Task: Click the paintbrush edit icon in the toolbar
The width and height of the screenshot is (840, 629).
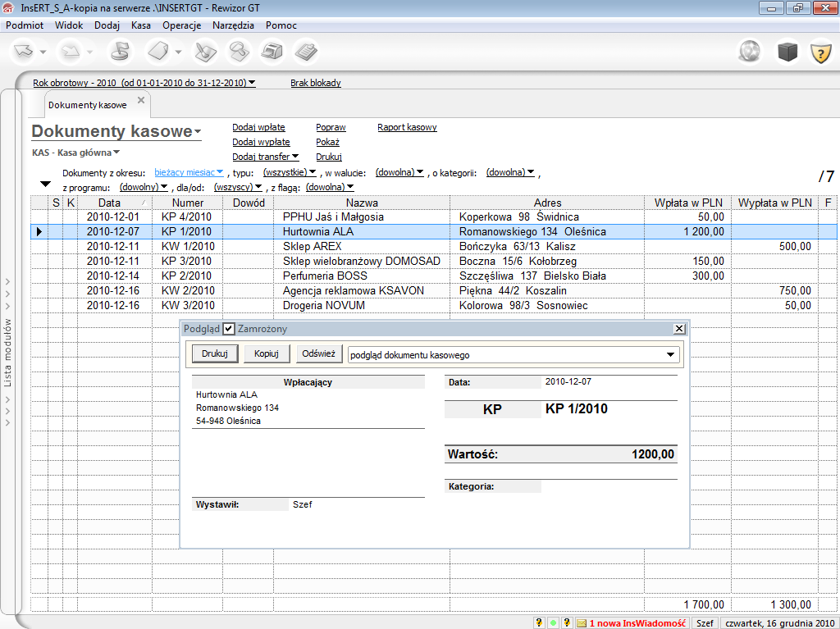Action: [x=204, y=52]
